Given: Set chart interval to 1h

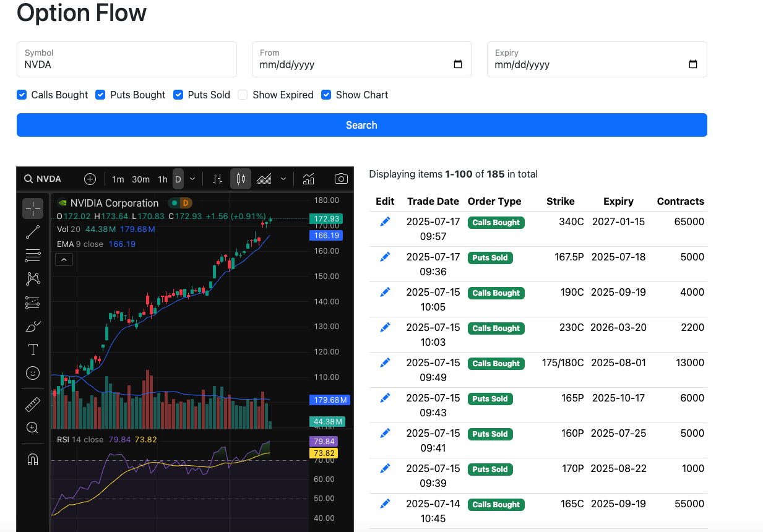Looking at the screenshot, I should coord(162,179).
